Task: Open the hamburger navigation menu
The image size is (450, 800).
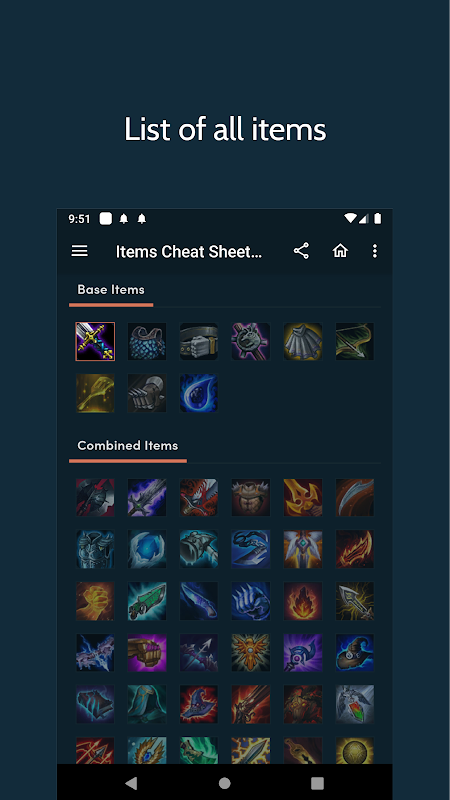Action: tap(80, 251)
